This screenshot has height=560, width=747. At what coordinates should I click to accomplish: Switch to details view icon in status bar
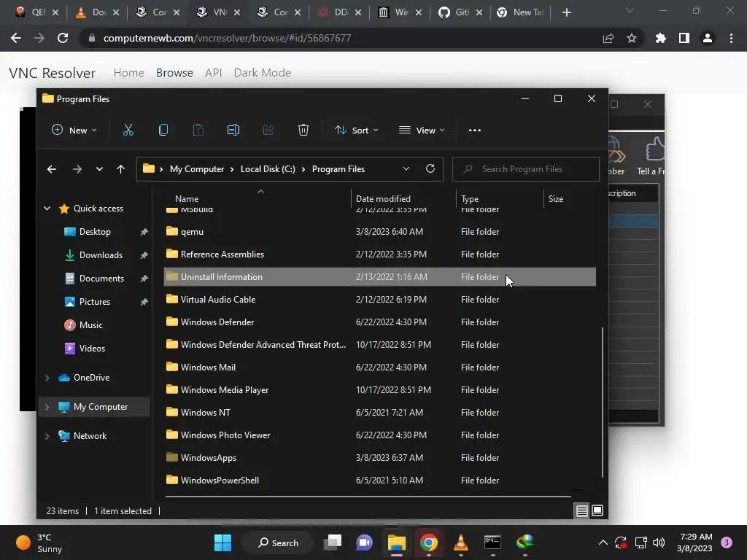(x=581, y=511)
